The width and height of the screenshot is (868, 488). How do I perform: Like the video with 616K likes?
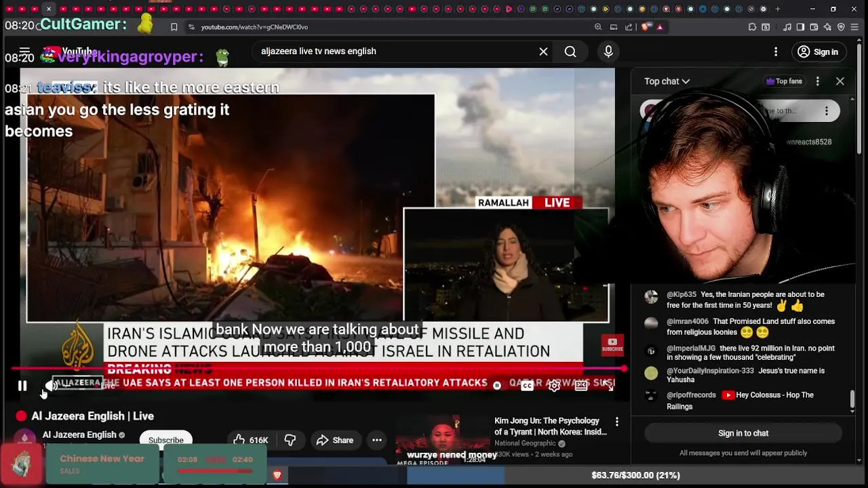point(251,440)
